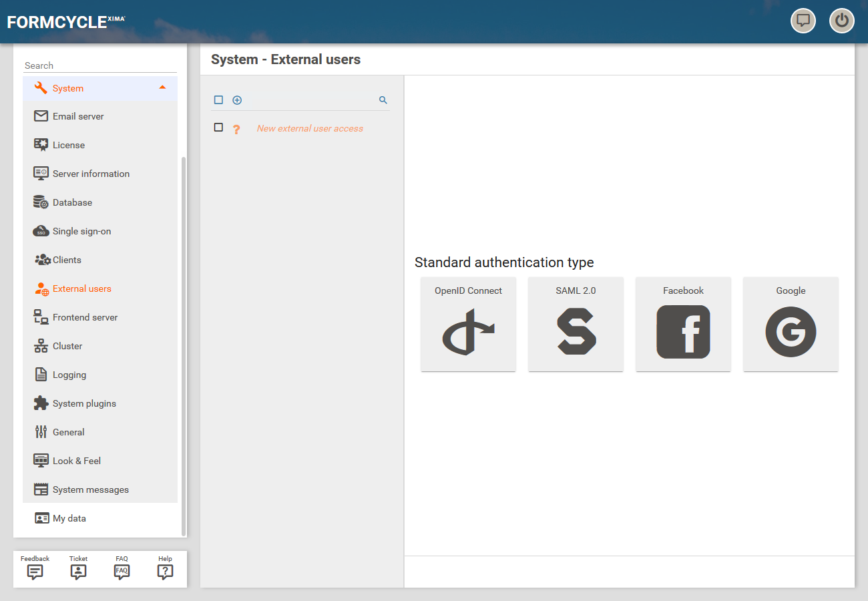868x601 pixels.
Task: Choose SAML 2.0 authentication type
Action: point(576,325)
